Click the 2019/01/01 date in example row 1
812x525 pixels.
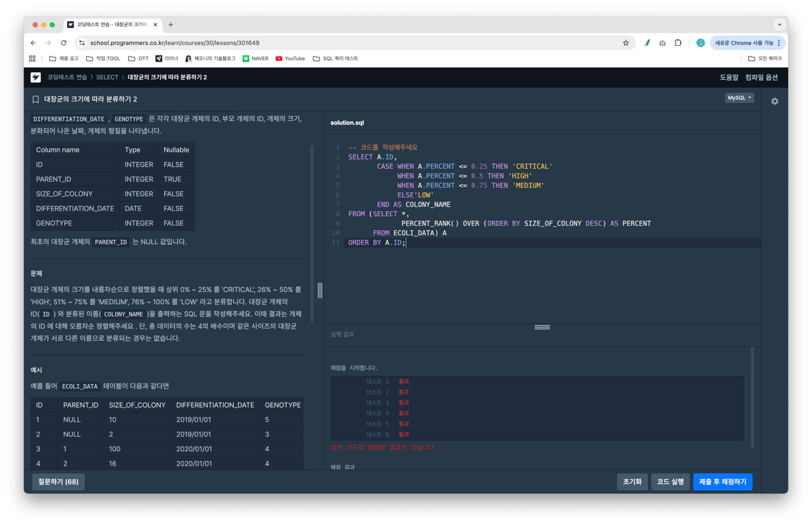pos(194,420)
